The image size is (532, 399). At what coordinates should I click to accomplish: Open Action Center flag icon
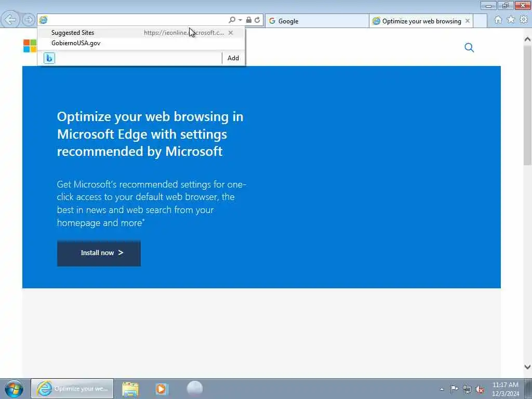pyautogui.click(x=454, y=389)
